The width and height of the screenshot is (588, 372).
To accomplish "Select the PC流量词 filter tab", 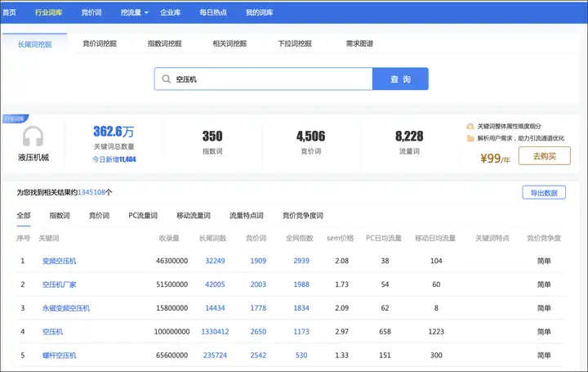I will tap(143, 216).
